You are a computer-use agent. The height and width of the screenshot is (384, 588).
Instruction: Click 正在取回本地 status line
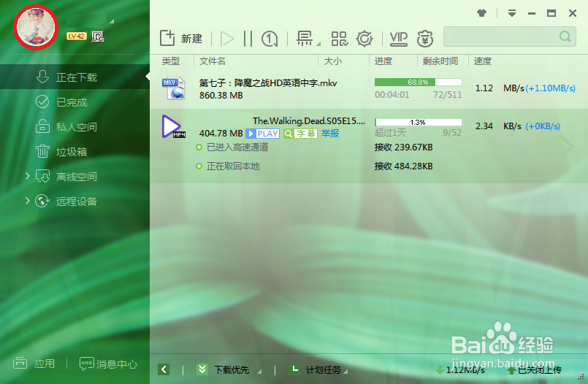click(x=228, y=166)
